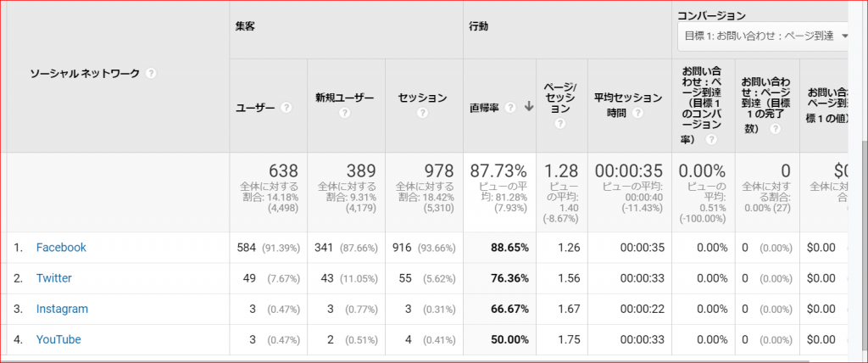Screen dimensions: 868x363
Task: Open the Facebook network link
Action: [61, 247]
